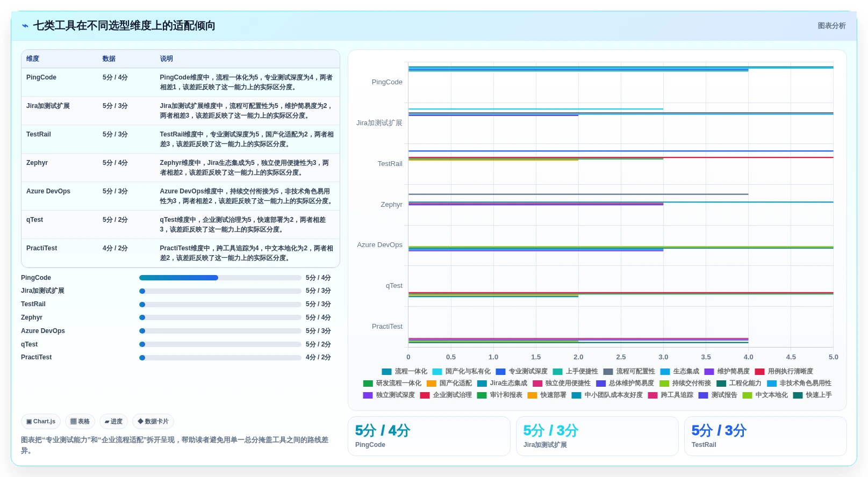Hide the 测试报告 legend series
868x477 pixels.
(718, 395)
